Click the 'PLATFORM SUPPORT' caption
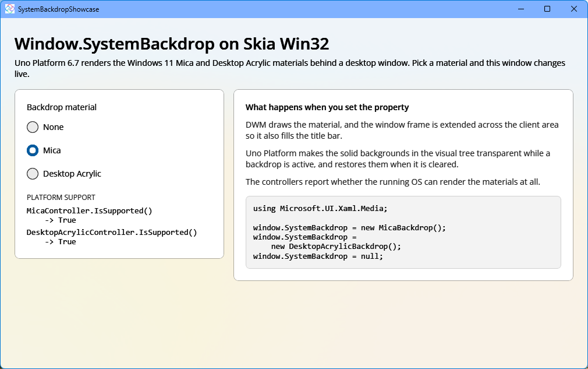 coord(61,198)
